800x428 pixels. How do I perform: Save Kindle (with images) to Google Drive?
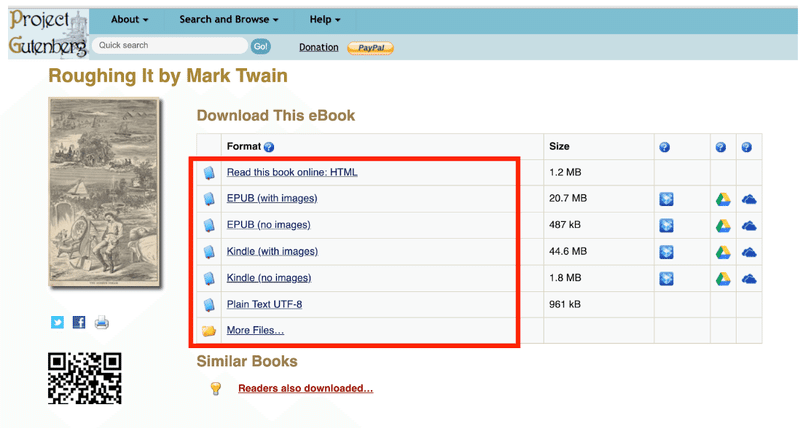point(723,253)
